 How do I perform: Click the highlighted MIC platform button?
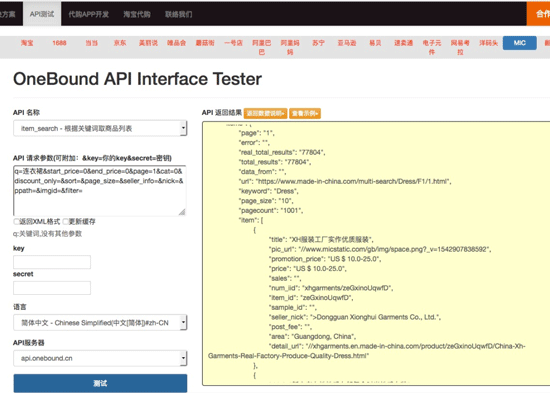tap(519, 43)
